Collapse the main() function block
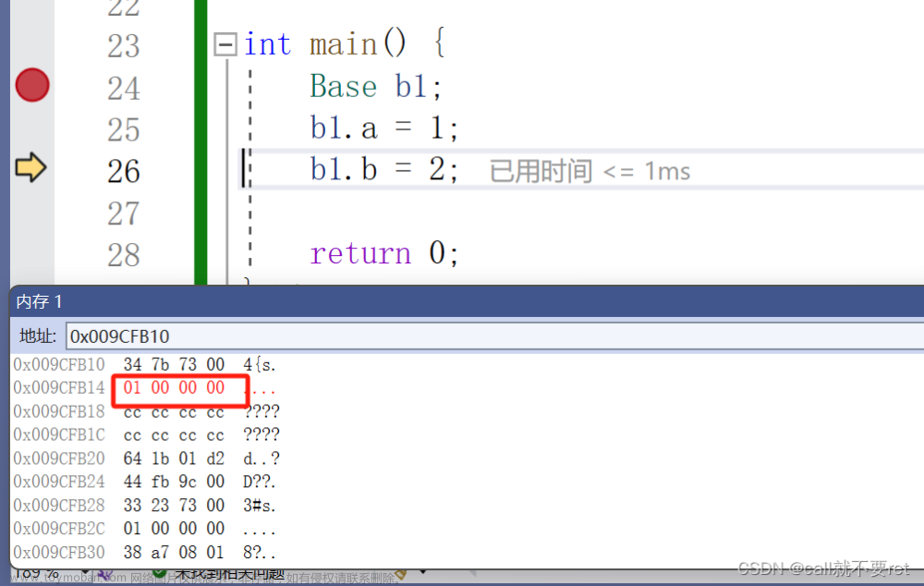The image size is (924, 586). [225, 44]
